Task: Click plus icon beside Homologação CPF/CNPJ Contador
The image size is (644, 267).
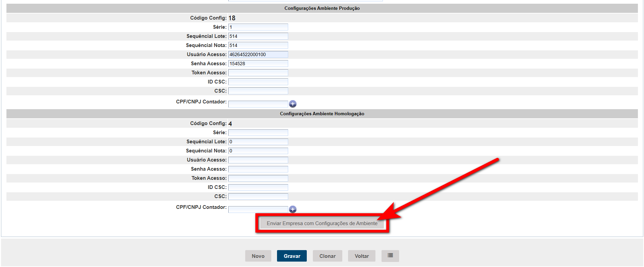Action: coord(293,210)
